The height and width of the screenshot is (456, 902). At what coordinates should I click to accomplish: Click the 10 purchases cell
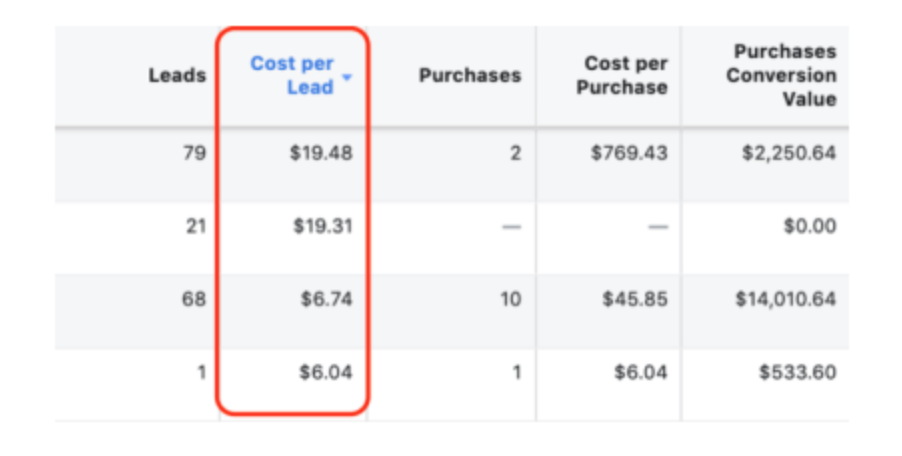click(510, 300)
